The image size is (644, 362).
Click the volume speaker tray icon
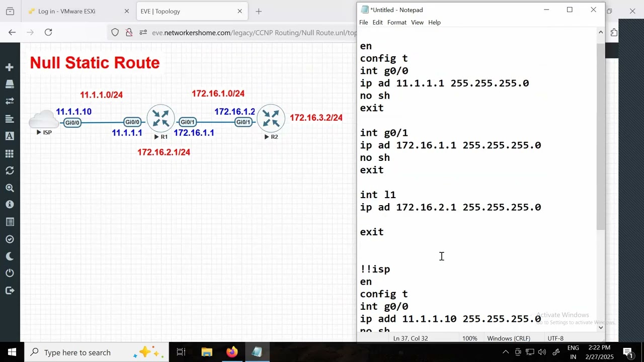click(x=542, y=352)
